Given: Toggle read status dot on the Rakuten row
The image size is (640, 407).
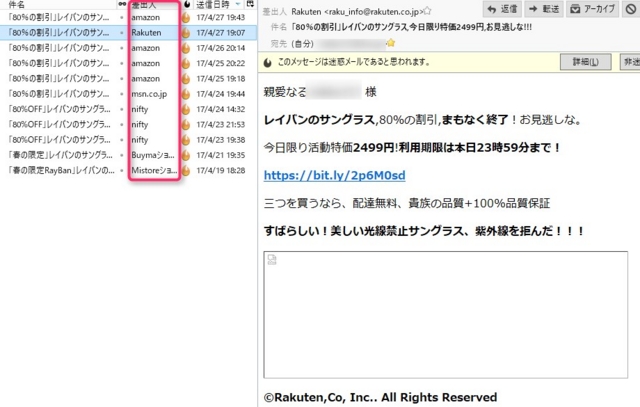Looking at the screenshot, I should pos(122,33).
